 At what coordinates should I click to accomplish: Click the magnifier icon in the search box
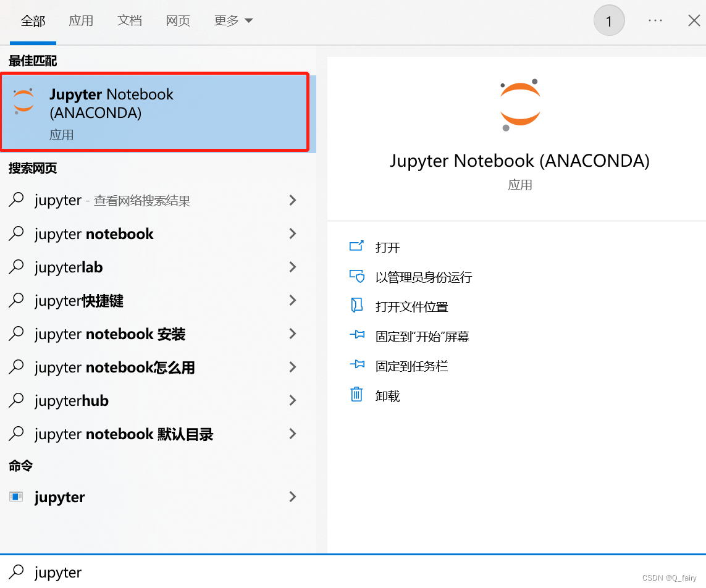[x=16, y=572]
